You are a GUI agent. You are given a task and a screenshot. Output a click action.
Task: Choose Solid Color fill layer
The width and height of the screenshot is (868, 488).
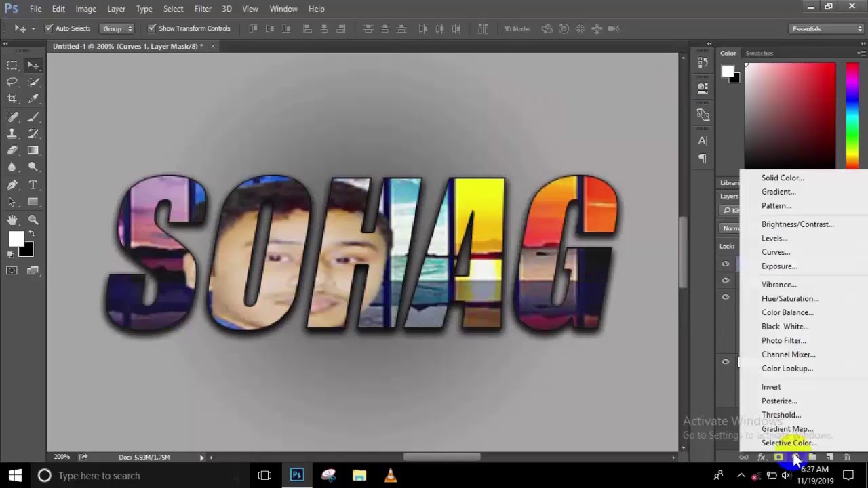click(783, 178)
